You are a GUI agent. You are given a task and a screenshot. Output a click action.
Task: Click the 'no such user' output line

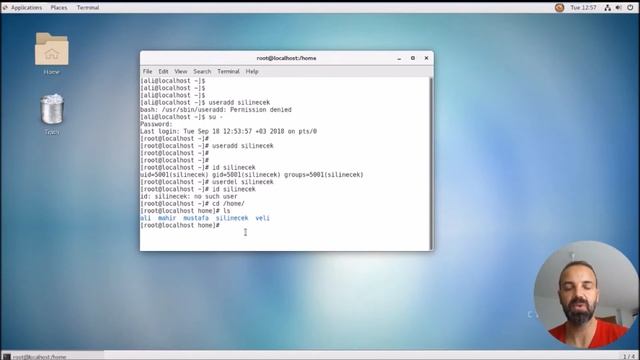pyautogui.click(x=189, y=196)
